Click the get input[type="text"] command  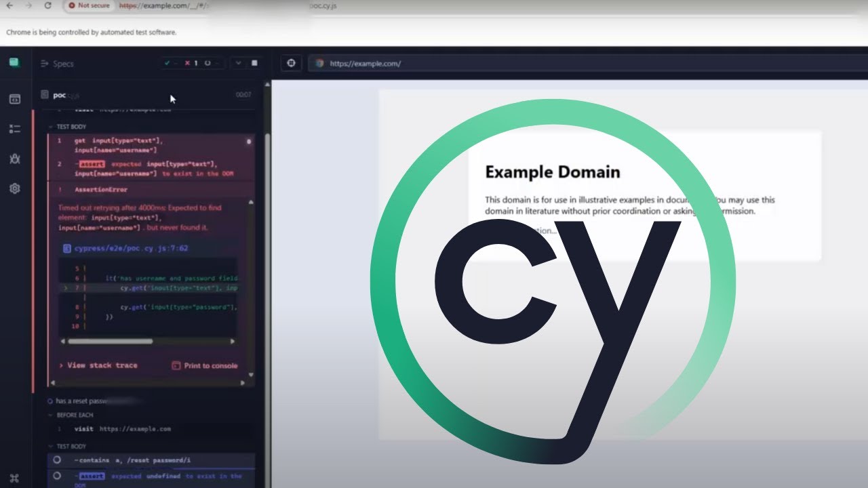[x=151, y=145]
